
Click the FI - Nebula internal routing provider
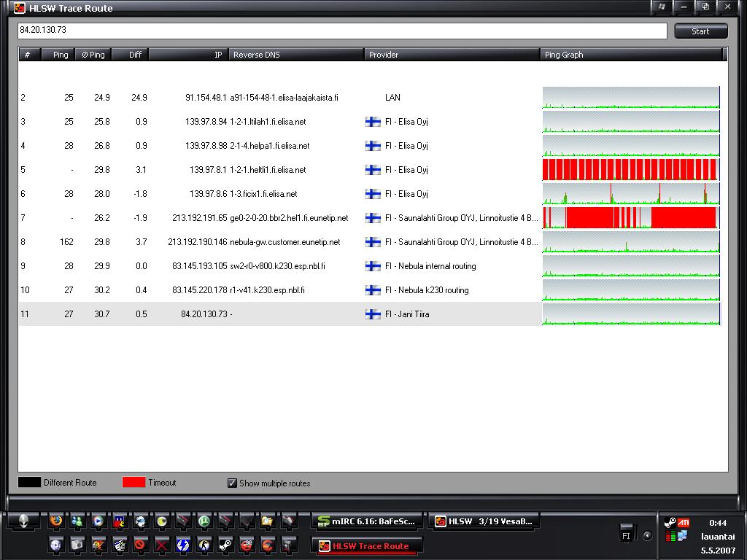tap(430, 266)
